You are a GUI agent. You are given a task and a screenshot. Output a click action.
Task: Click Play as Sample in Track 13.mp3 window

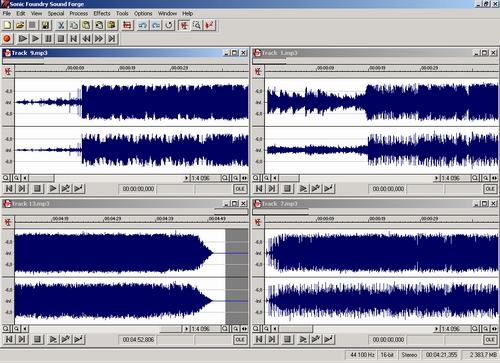pyautogui.click(x=78, y=339)
